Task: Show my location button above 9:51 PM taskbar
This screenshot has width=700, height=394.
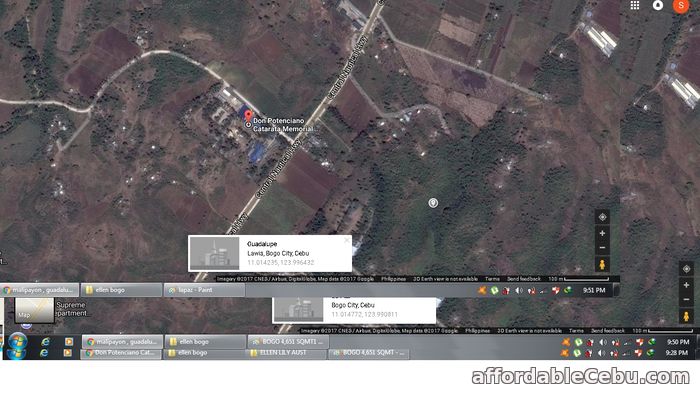Action: click(602, 217)
